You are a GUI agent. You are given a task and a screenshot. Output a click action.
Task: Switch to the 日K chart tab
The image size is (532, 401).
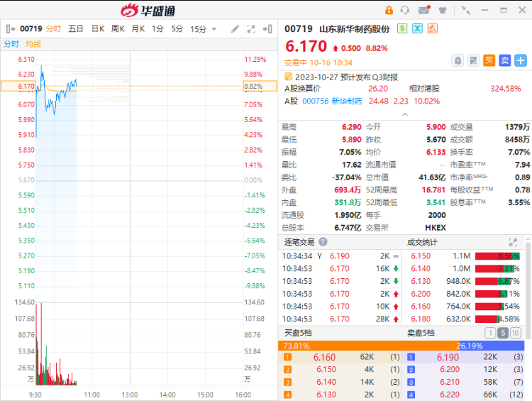[x=97, y=29]
